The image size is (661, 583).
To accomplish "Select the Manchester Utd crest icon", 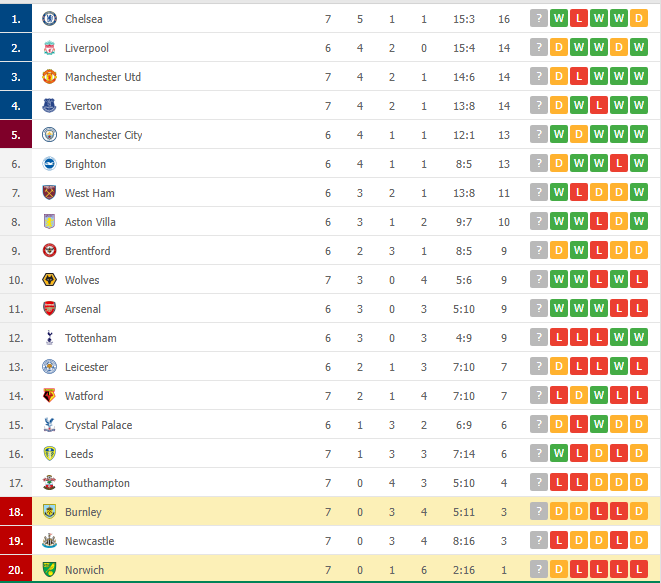I will pos(49,77).
